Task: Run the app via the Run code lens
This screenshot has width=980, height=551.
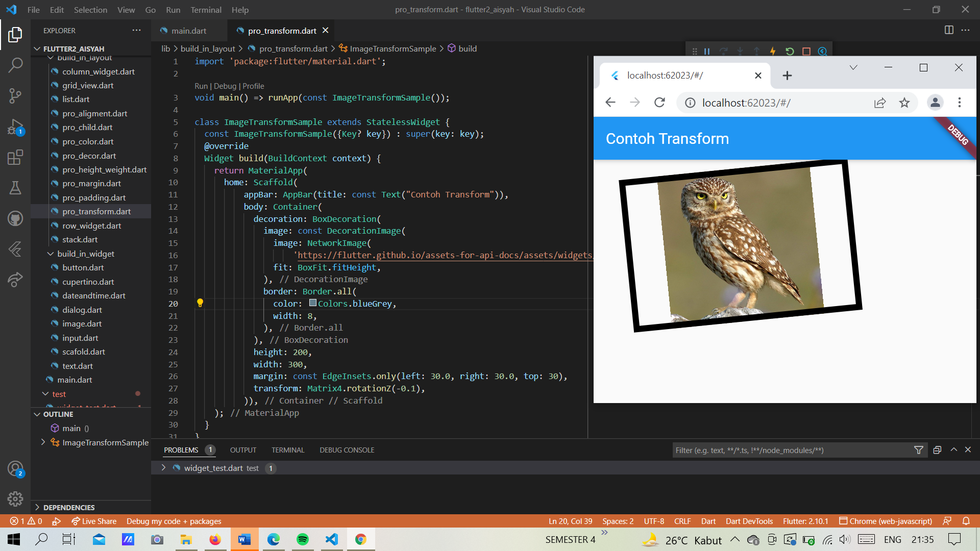Action: [201, 86]
